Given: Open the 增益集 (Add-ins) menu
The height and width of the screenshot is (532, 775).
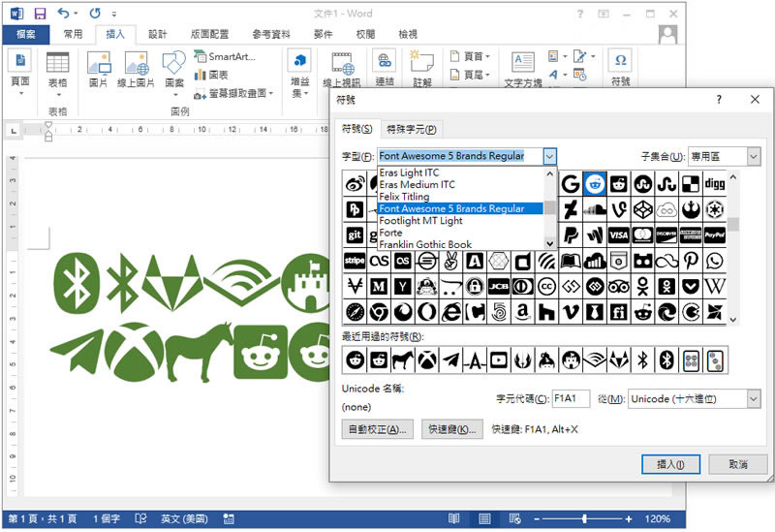Looking at the screenshot, I should tap(299, 74).
